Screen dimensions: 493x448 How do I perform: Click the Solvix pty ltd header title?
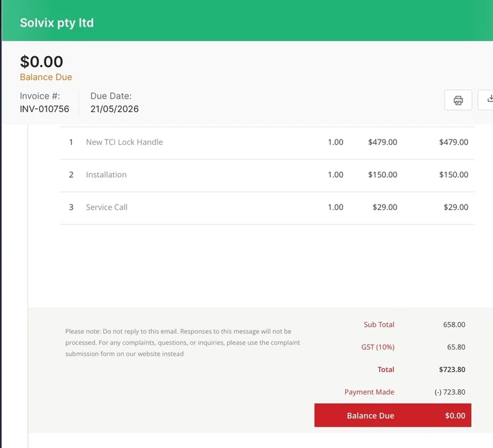57,23
